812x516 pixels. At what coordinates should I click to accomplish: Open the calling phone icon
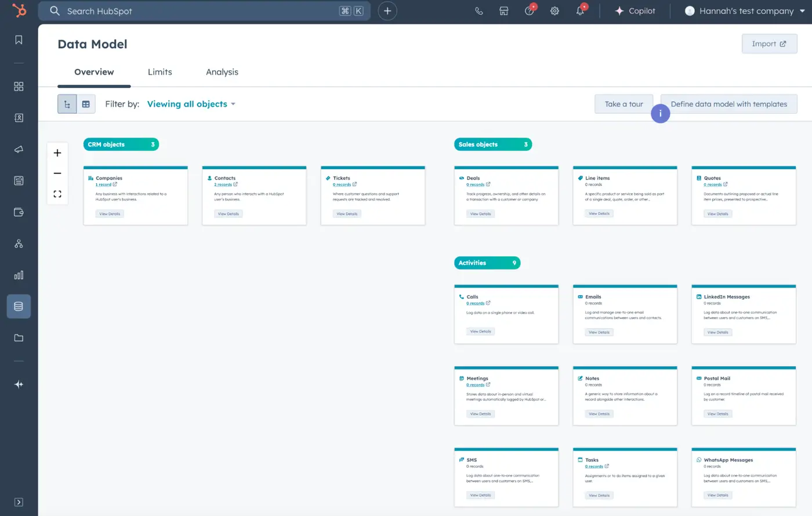tap(478, 11)
